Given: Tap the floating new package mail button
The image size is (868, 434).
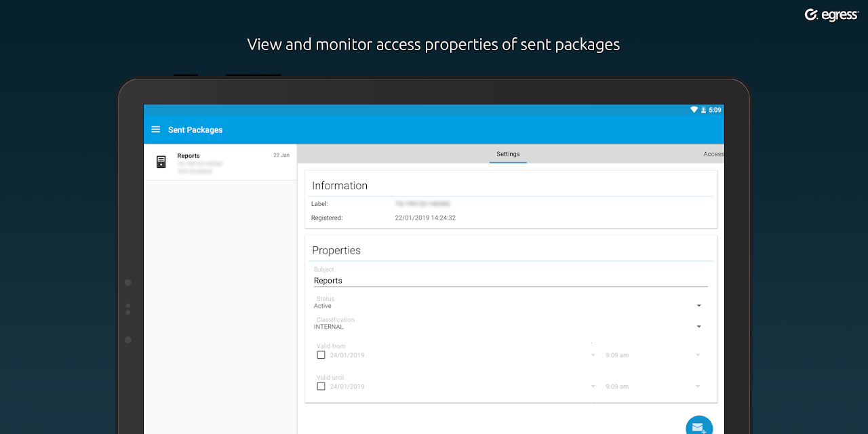Looking at the screenshot, I should (x=699, y=427).
